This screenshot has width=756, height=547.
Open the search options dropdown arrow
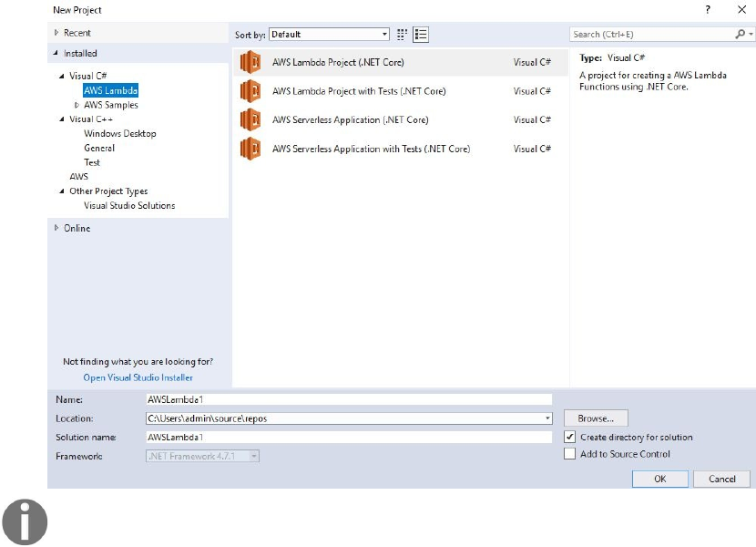point(751,34)
